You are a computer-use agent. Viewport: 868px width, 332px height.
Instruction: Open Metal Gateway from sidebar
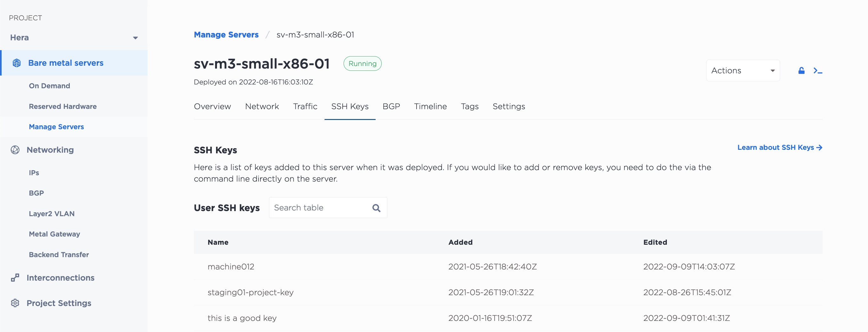[54, 234]
